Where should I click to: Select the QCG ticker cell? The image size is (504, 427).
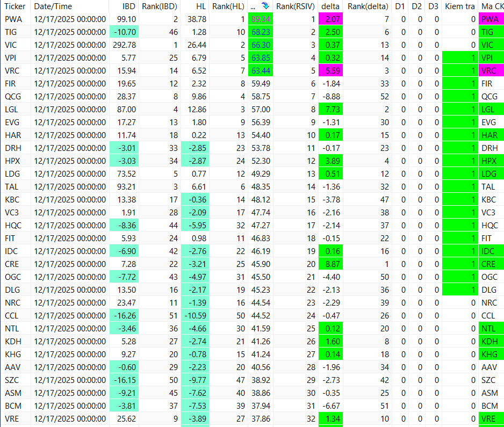click(x=16, y=96)
